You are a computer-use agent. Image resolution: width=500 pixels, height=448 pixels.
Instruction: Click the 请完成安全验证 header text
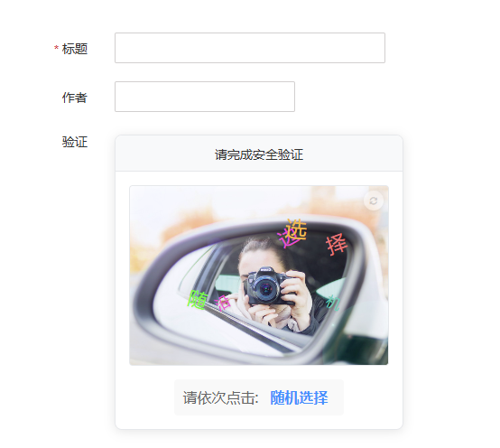259,154
